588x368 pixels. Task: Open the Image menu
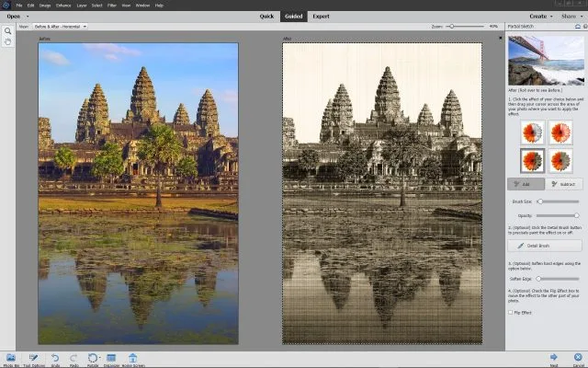tap(45, 6)
